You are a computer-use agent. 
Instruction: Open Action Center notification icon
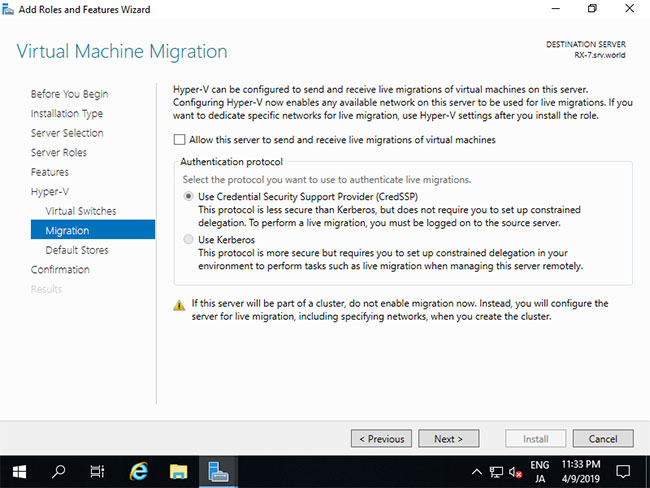(x=623, y=472)
